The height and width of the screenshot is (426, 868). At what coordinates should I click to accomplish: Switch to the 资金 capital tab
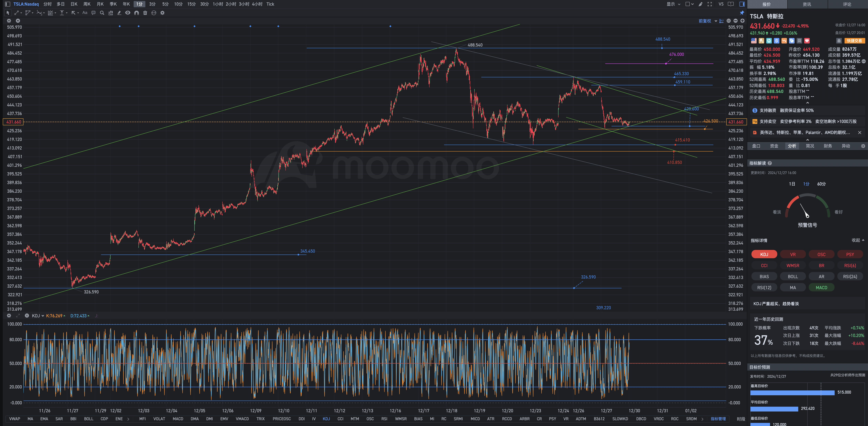tap(774, 146)
